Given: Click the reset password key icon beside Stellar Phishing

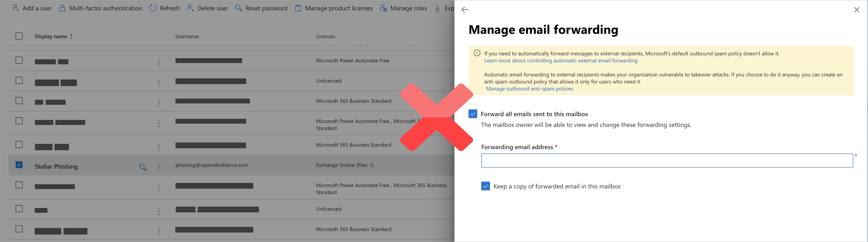Looking at the screenshot, I should [143, 167].
